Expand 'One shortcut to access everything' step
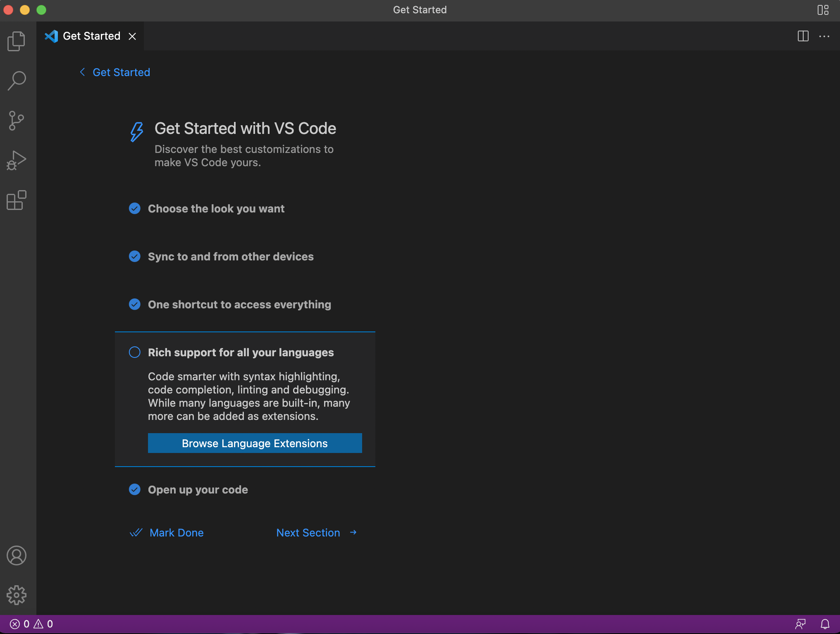 point(239,305)
